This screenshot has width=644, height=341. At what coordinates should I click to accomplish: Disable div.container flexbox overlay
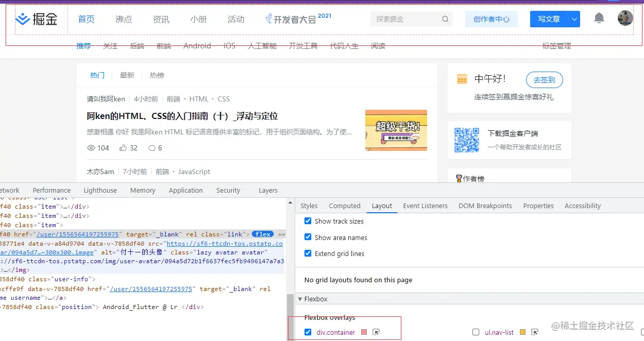tap(308, 332)
